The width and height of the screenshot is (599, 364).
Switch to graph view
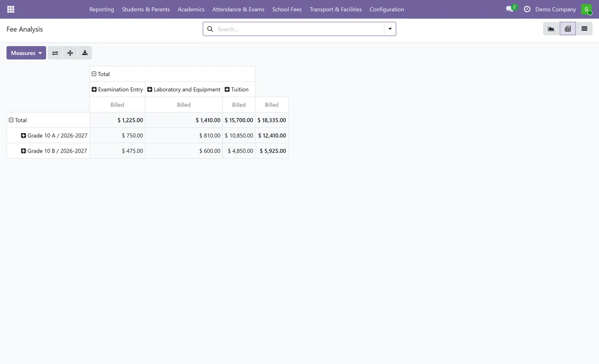(x=551, y=29)
